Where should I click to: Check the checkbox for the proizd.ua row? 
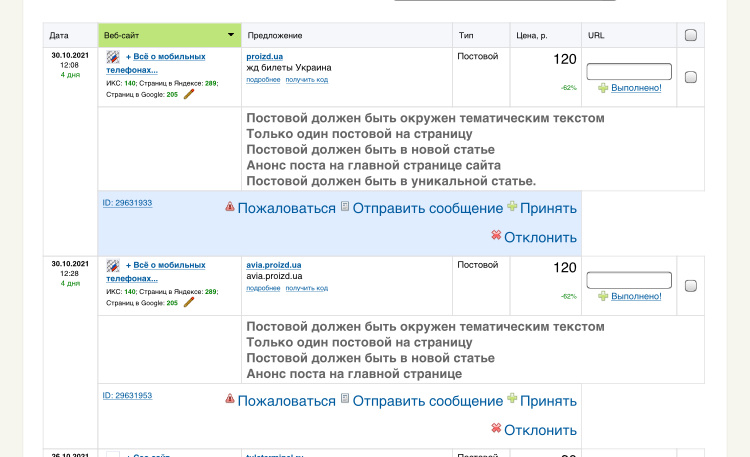click(x=690, y=77)
